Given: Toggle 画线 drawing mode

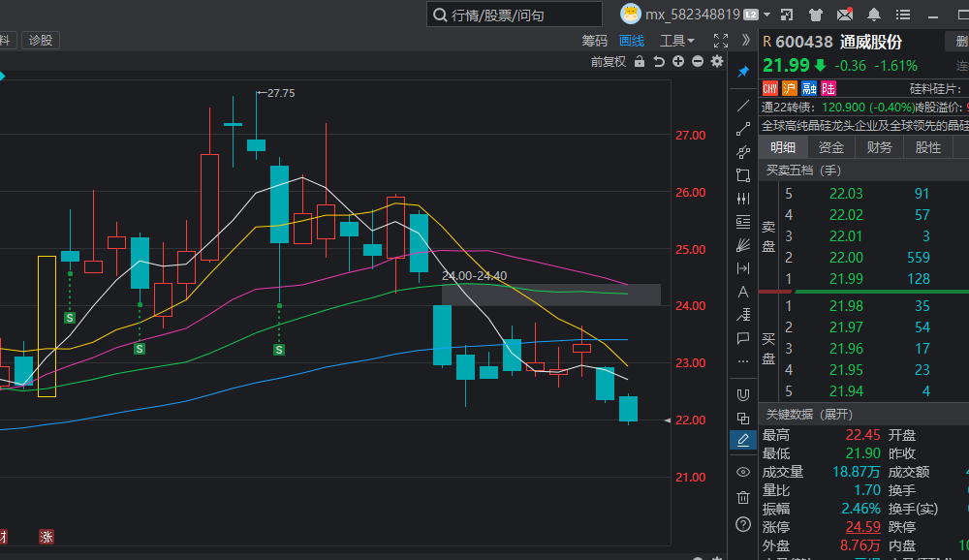Looking at the screenshot, I should coord(632,41).
